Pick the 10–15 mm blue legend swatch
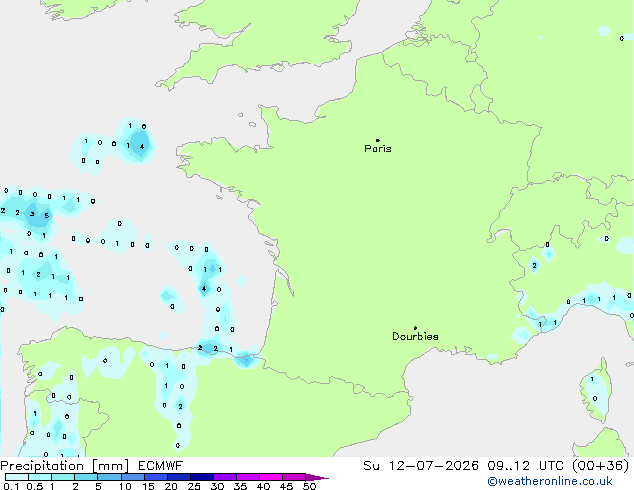 [x=132, y=477]
